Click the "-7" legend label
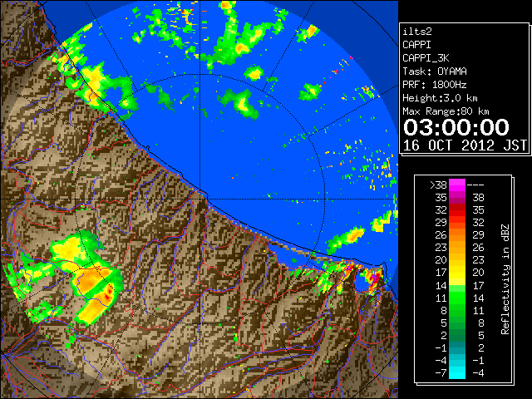Image resolution: width=532 pixels, height=399 pixels. click(x=441, y=373)
